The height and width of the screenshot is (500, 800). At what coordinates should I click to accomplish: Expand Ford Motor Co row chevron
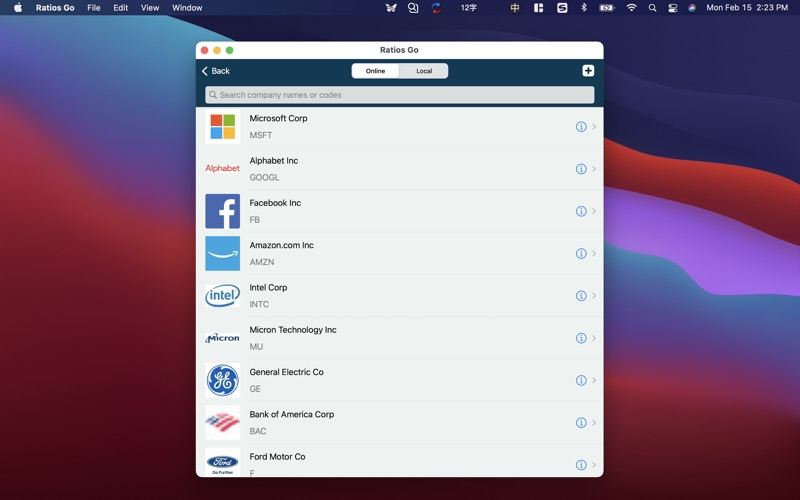(594, 465)
